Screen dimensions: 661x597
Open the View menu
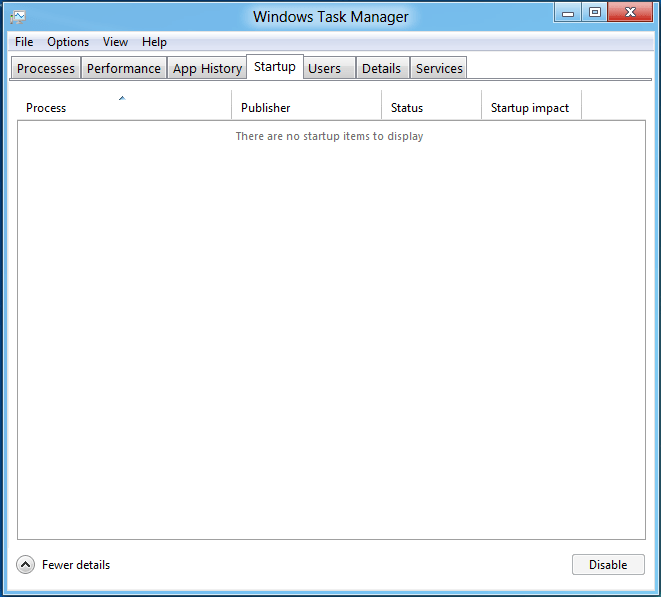click(115, 42)
